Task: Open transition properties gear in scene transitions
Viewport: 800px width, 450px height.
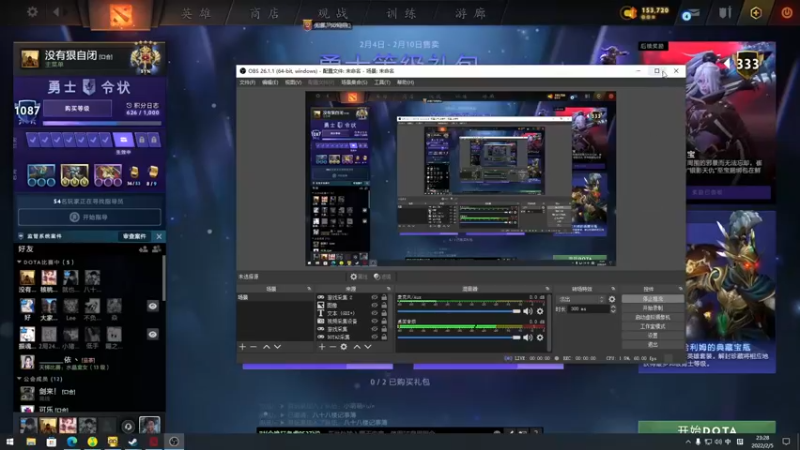Action: tap(612, 299)
